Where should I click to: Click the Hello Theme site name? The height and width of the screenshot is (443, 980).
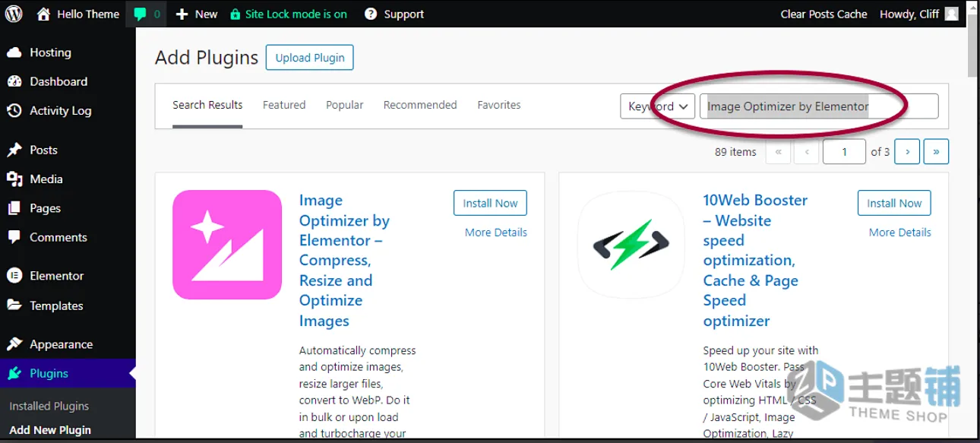pos(88,14)
